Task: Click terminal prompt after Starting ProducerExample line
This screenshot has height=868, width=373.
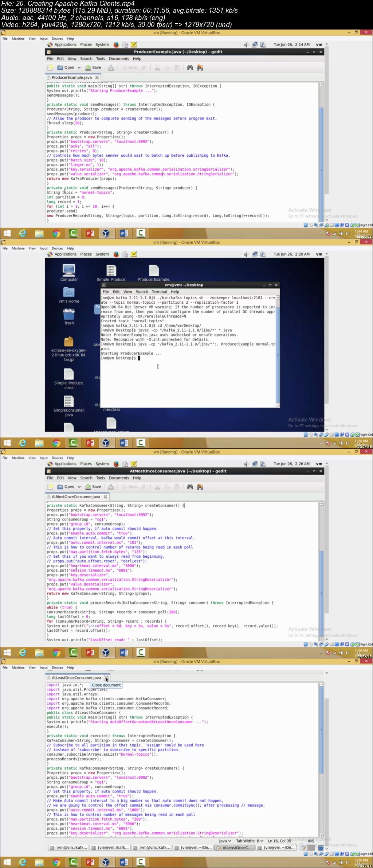Action: pyautogui.click(x=119, y=358)
